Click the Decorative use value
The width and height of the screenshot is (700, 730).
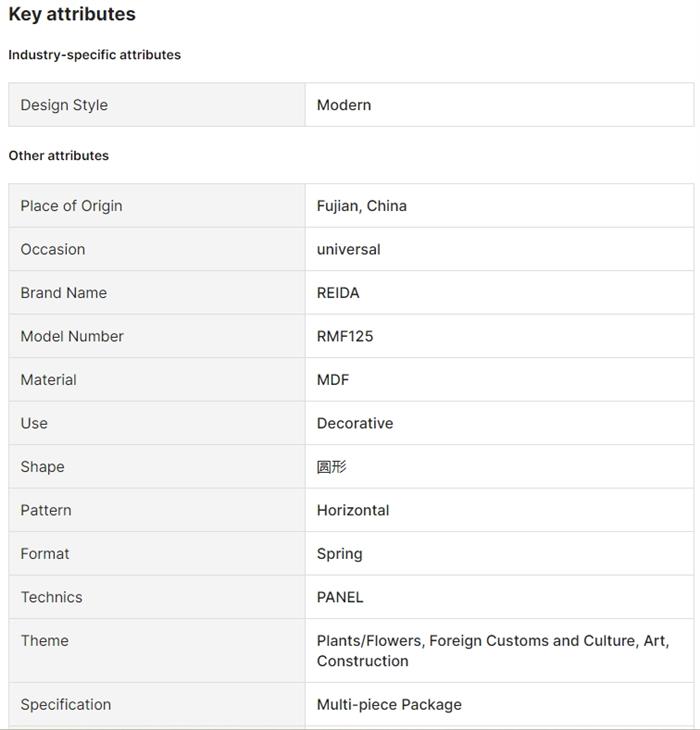(x=355, y=424)
